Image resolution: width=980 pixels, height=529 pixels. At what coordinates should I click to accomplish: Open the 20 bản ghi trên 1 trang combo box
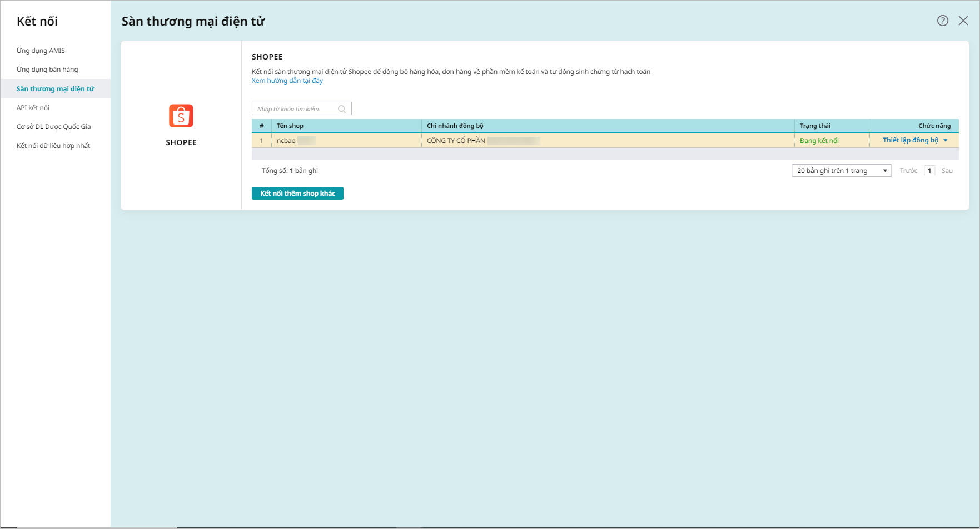(842, 171)
